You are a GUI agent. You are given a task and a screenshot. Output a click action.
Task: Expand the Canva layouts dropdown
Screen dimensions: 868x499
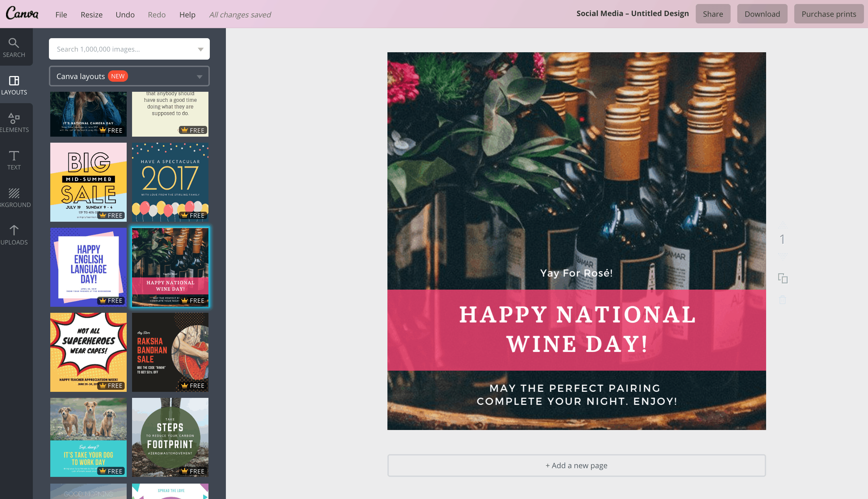[x=129, y=76]
